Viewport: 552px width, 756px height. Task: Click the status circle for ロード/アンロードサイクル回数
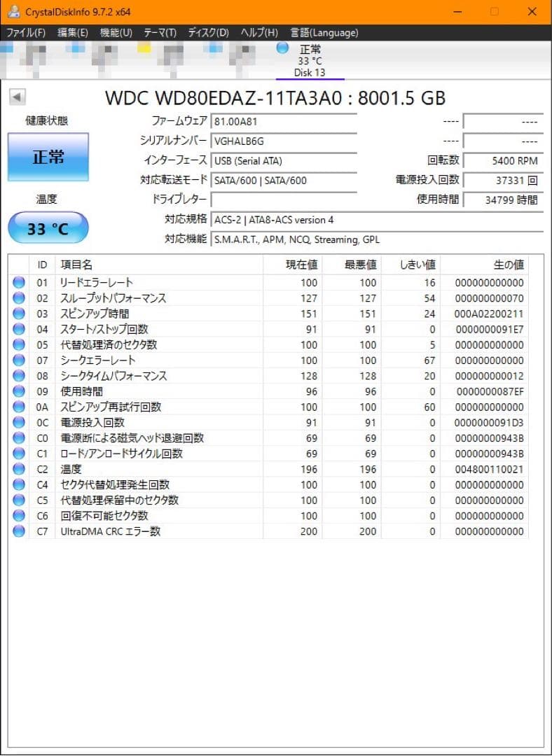19,453
